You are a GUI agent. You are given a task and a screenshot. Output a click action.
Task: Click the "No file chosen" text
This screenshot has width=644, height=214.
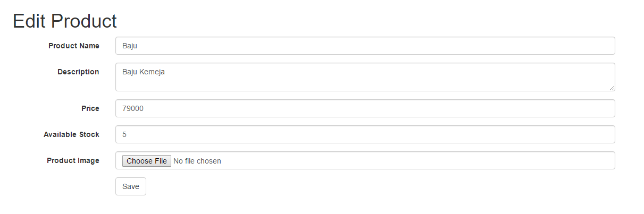click(x=197, y=161)
